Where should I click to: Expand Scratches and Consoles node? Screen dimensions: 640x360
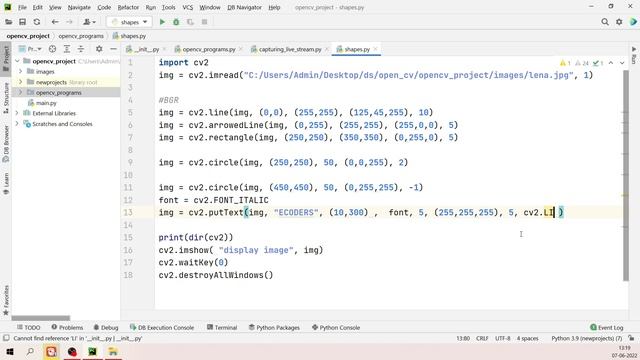(x=17, y=124)
